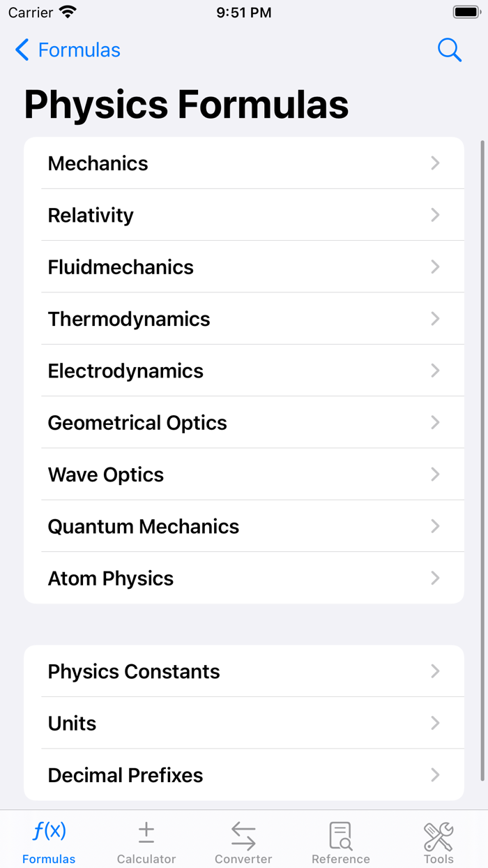Open the Quantum Mechanics chevron
Image resolution: width=488 pixels, height=868 pixels.
[435, 526]
